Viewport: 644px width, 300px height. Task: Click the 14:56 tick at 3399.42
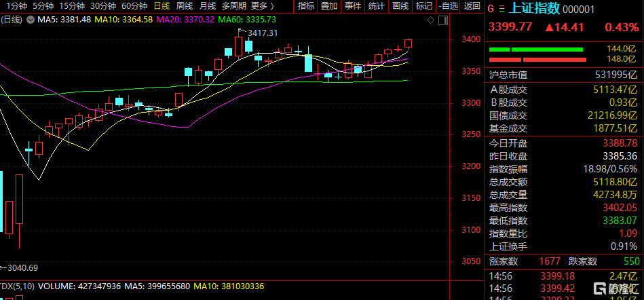point(564,288)
